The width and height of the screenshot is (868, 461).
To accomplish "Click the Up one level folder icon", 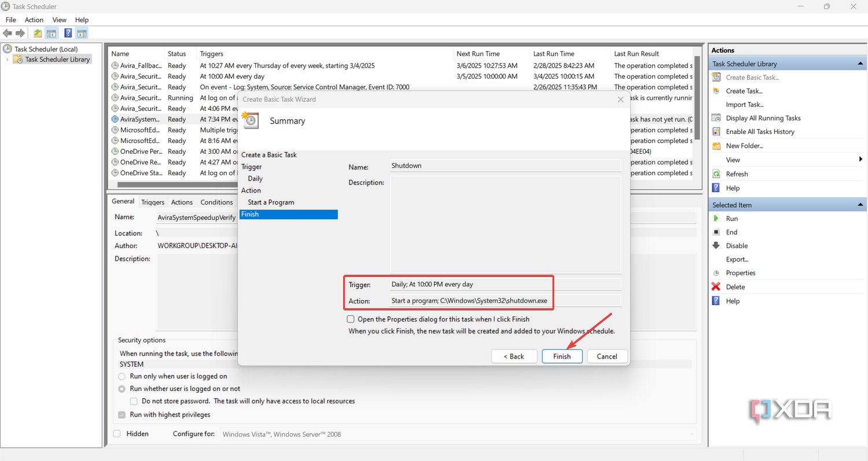I will 38,34.
